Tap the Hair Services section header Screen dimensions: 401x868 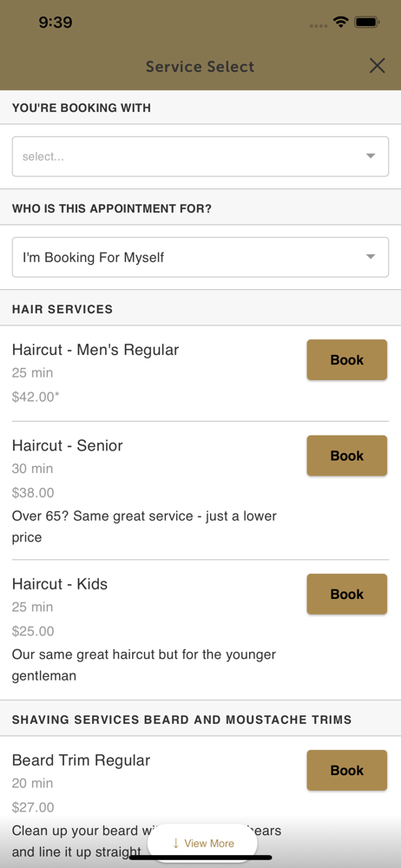click(x=62, y=310)
